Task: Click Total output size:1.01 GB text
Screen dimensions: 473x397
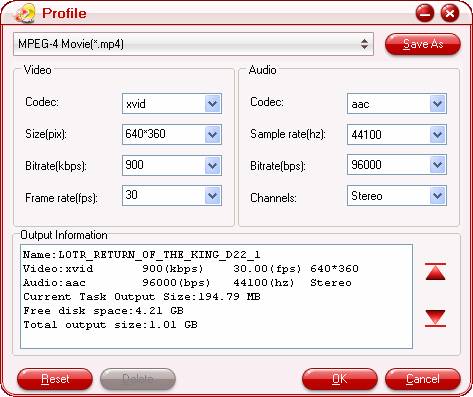Action: 110,325
